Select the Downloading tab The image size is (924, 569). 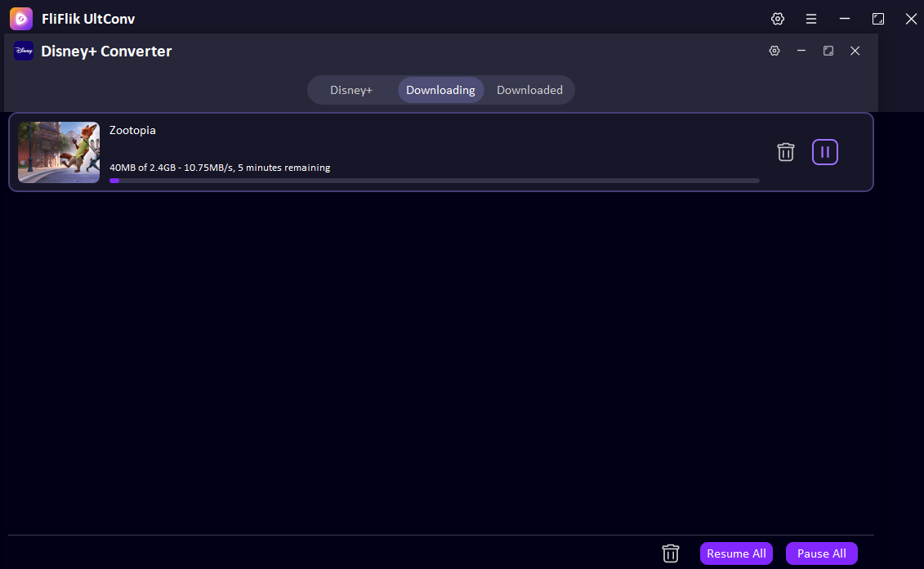pos(440,90)
